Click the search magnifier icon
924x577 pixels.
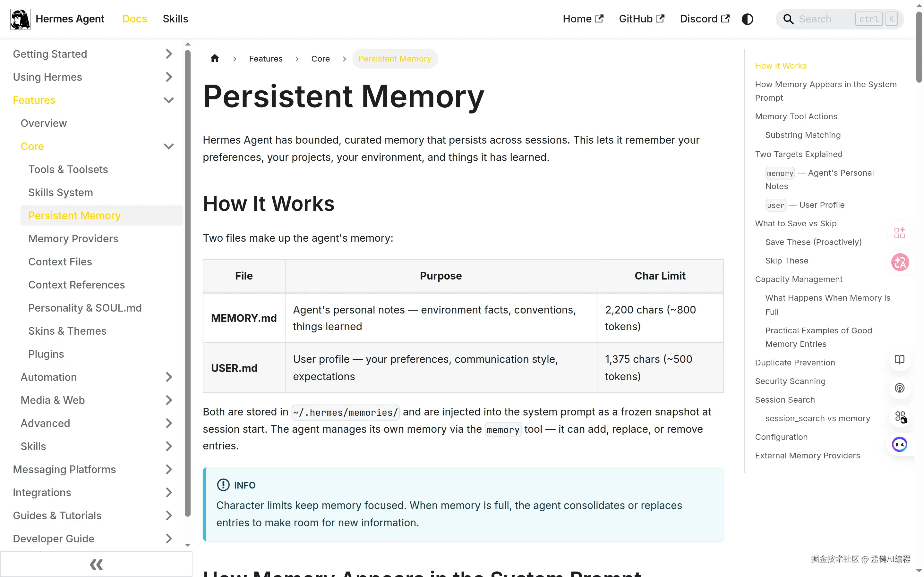(788, 19)
